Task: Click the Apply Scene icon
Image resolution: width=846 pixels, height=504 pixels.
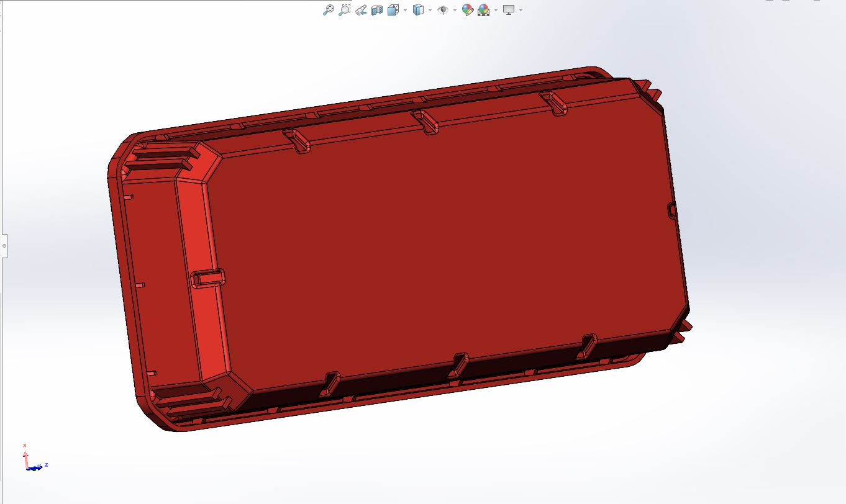Action: point(483,10)
